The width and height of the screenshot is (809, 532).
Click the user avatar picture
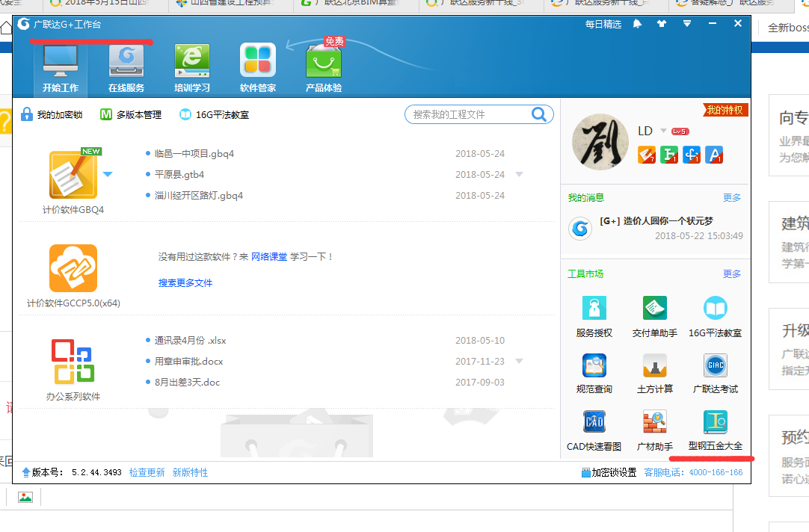(x=600, y=142)
